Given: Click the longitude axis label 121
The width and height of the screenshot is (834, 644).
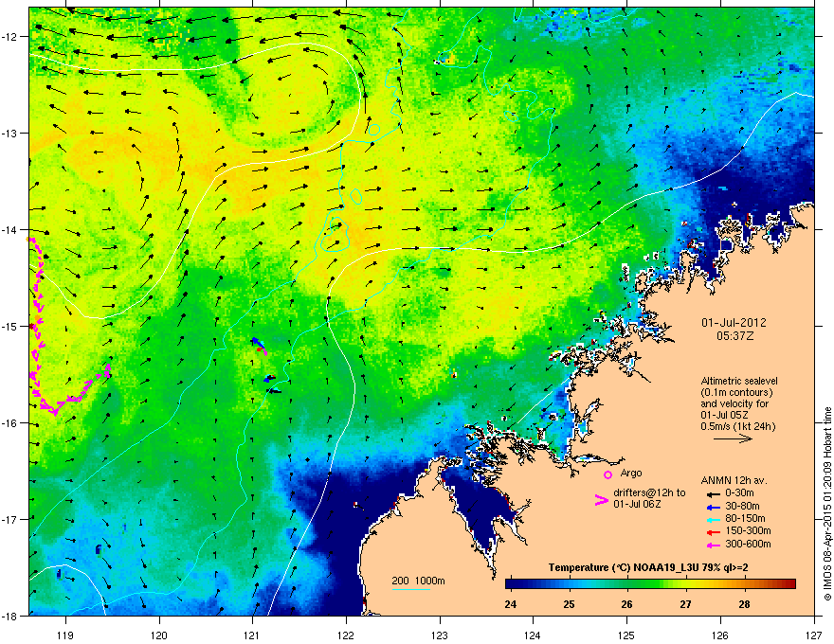Looking at the screenshot, I should (x=251, y=635).
